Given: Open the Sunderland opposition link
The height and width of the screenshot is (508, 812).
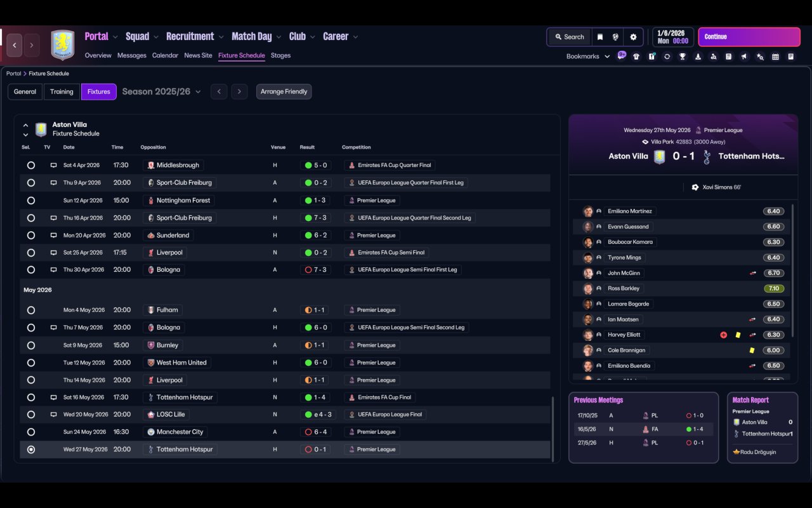Looking at the screenshot, I should pyautogui.click(x=168, y=235).
